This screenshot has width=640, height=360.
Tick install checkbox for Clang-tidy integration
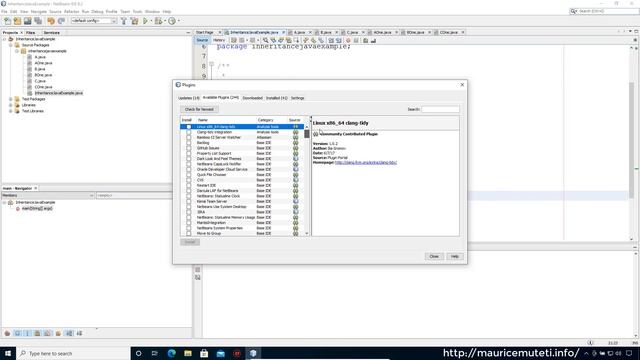(188, 132)
